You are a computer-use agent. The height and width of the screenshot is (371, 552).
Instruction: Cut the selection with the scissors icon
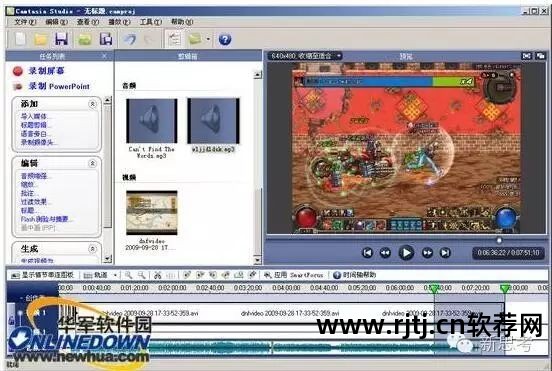point(157,275)
